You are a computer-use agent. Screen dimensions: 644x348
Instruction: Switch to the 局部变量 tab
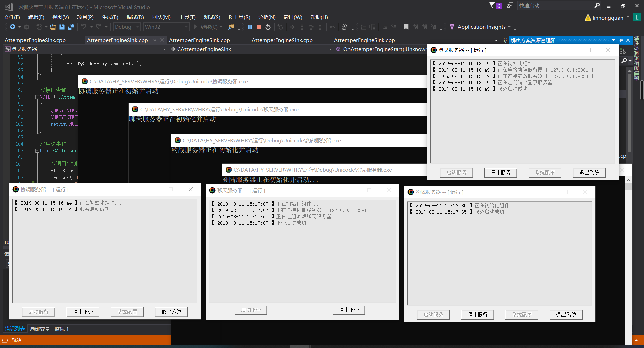click(x=40, y=329)
